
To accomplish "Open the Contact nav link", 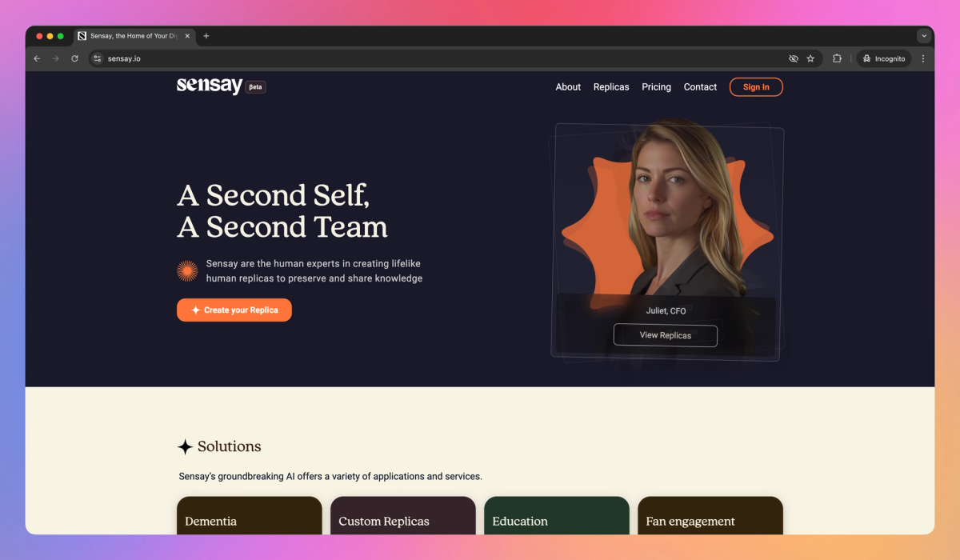I will 700,87.
